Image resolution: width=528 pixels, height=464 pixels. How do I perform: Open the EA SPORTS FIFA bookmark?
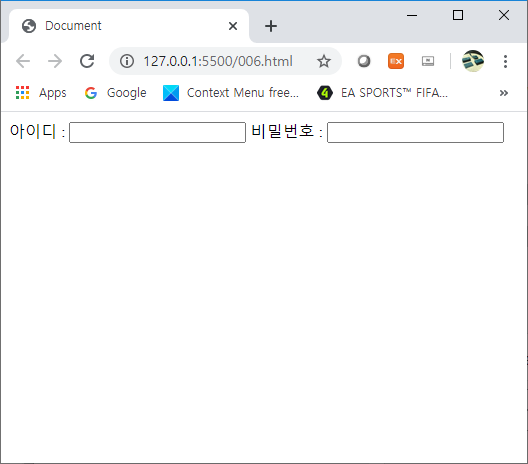pyautogui.click(x=383, y=93)
